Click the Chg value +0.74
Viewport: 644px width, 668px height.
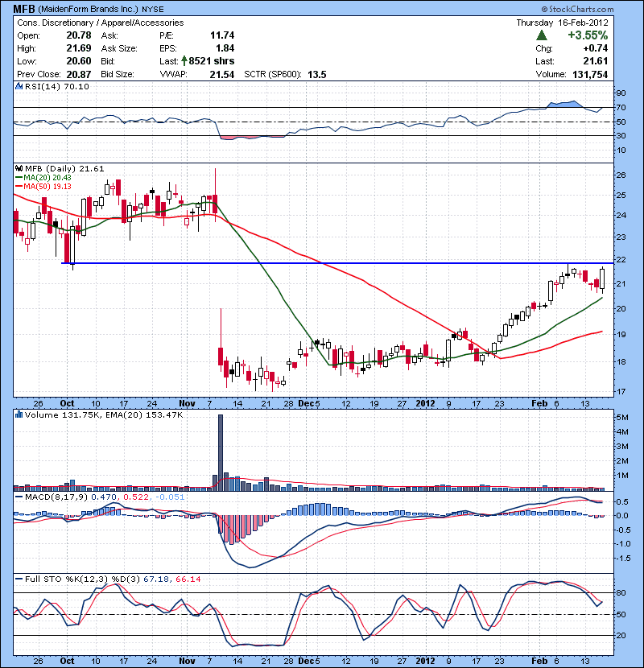pyautogui.click(x=596, y=48)
